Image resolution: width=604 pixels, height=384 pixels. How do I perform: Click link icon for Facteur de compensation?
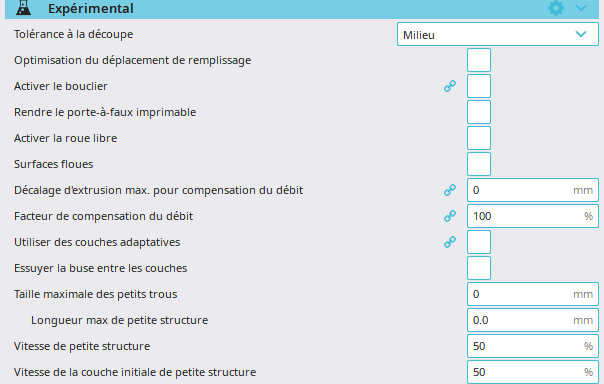coord(450,216)
